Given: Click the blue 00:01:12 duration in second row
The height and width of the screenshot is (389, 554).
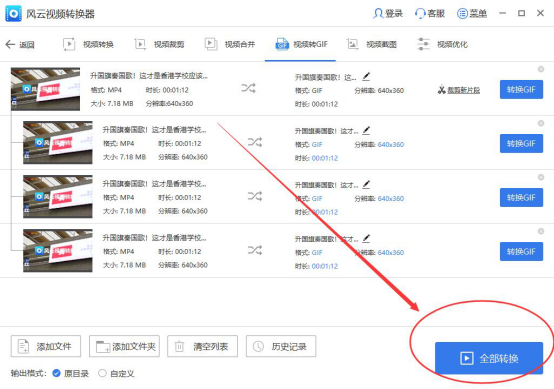Looking at the screenshot, I should (325, 158).
